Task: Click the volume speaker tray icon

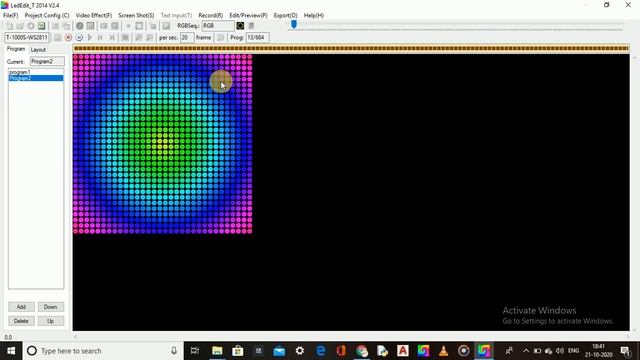Action: coord(560,351)
